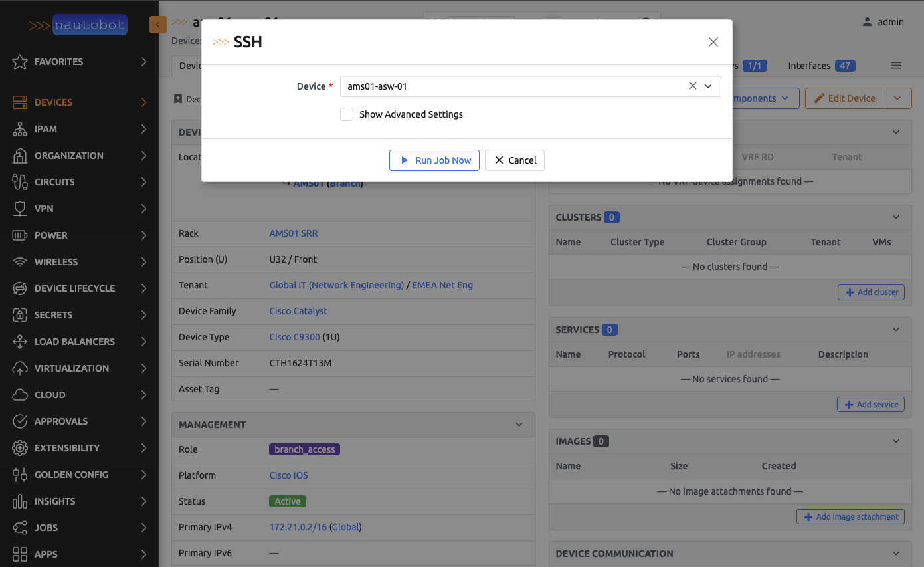
Task: Open the Device dropdown arrow
Action: 708,86
